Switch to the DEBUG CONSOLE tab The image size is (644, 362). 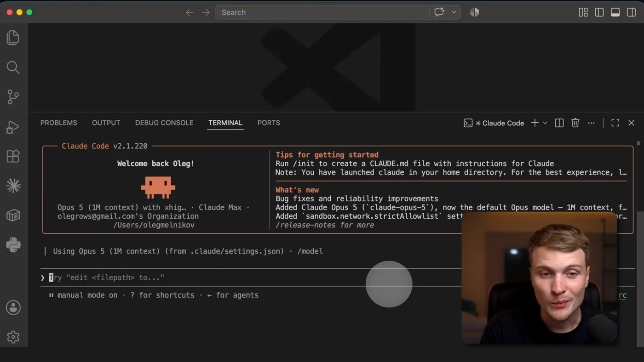[164, 123]
